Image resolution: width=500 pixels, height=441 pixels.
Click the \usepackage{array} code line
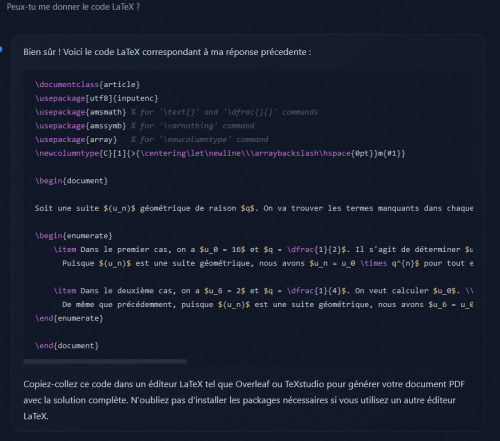152,139
